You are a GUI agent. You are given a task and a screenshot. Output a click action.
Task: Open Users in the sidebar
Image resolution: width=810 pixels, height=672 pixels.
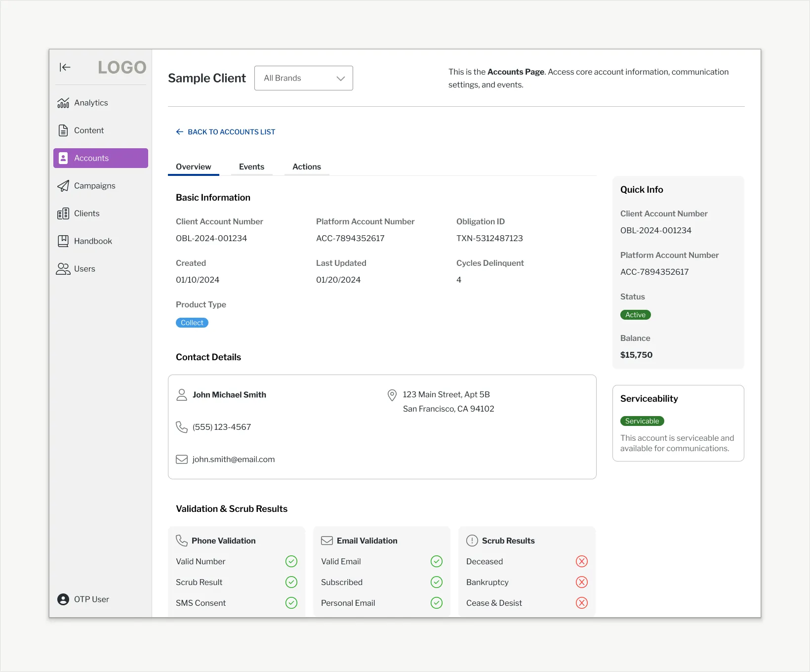[101, 269]
